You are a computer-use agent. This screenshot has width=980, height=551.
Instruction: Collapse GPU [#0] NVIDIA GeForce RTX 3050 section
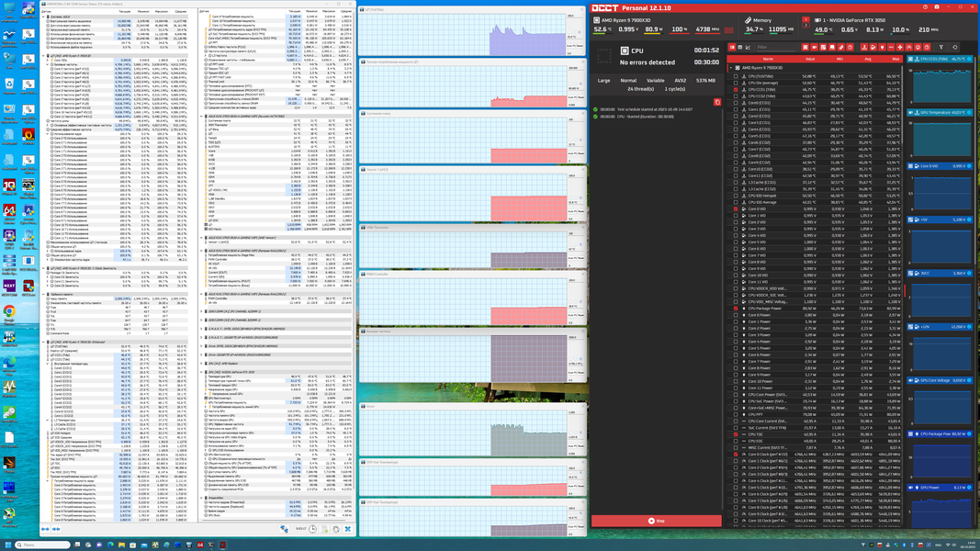pyautogui.click(x=202, y=372)
